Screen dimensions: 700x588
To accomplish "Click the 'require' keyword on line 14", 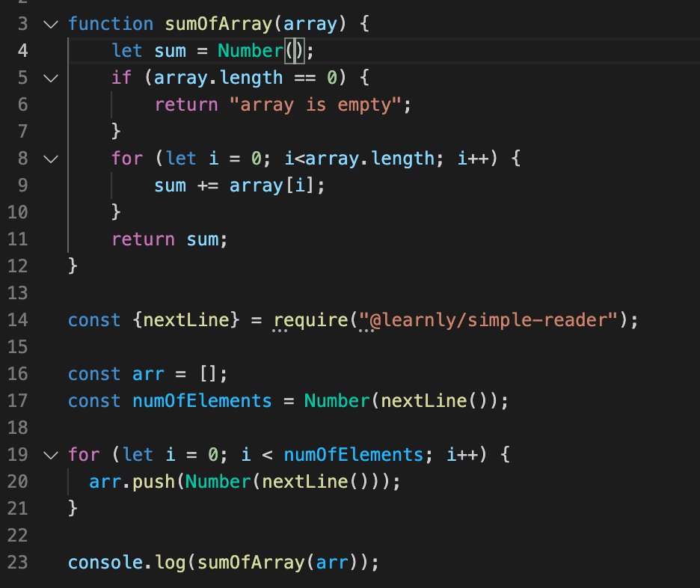I will pos(310,320).
